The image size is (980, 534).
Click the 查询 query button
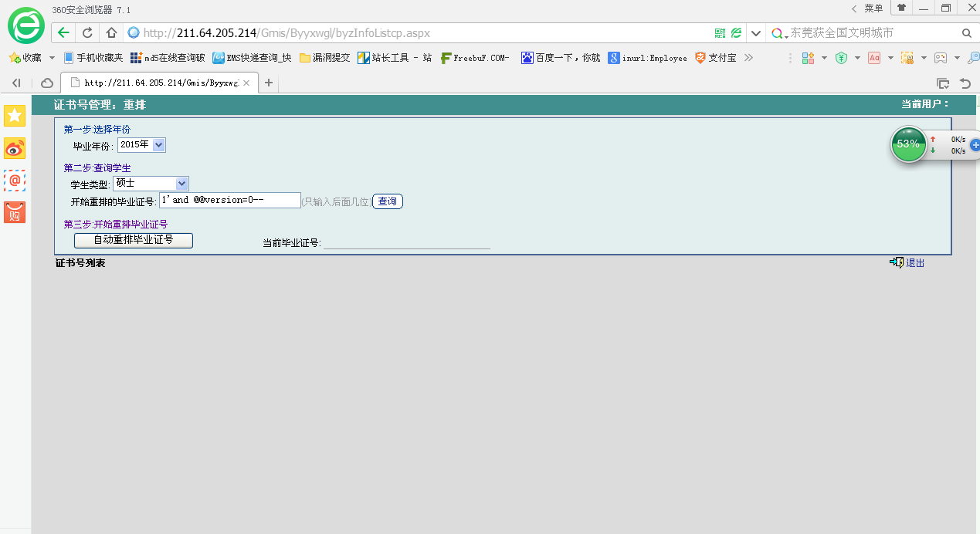click(x=387, y=201)
